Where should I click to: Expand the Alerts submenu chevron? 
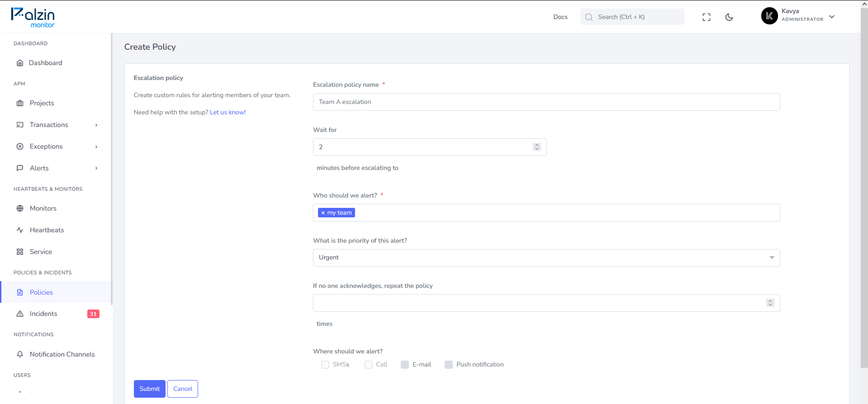point(96,168)
